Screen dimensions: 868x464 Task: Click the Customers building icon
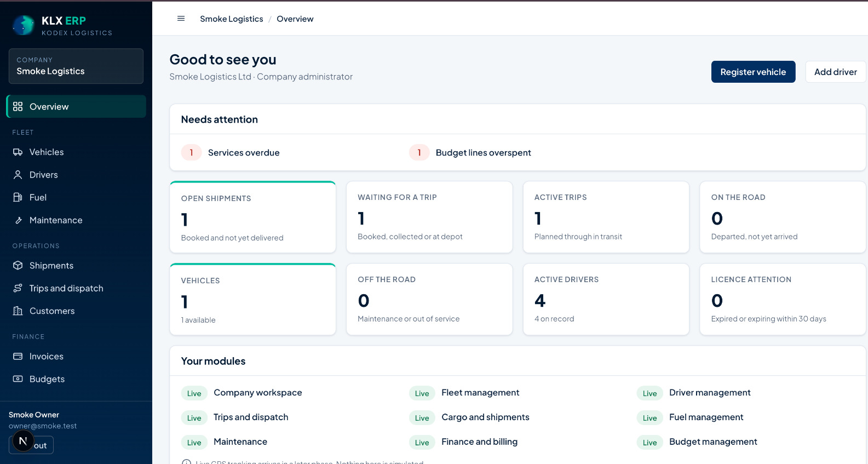click(18, 311)
